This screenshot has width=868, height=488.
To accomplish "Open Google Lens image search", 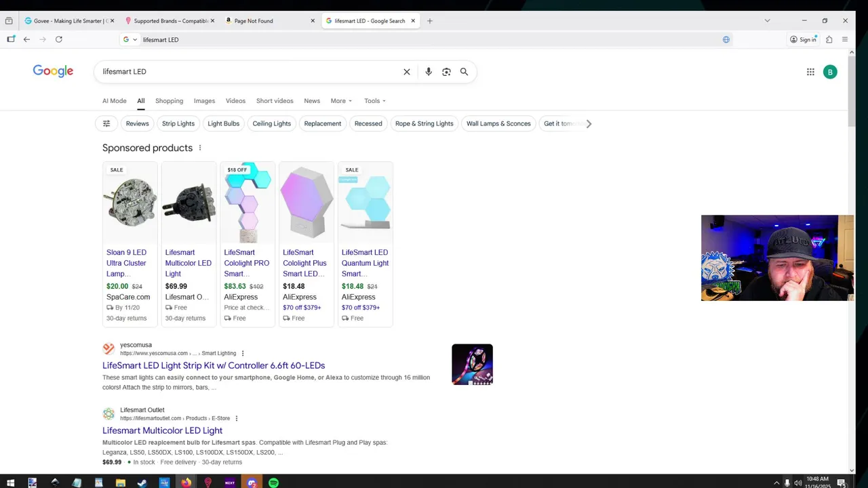I will (x=446, y=72).
